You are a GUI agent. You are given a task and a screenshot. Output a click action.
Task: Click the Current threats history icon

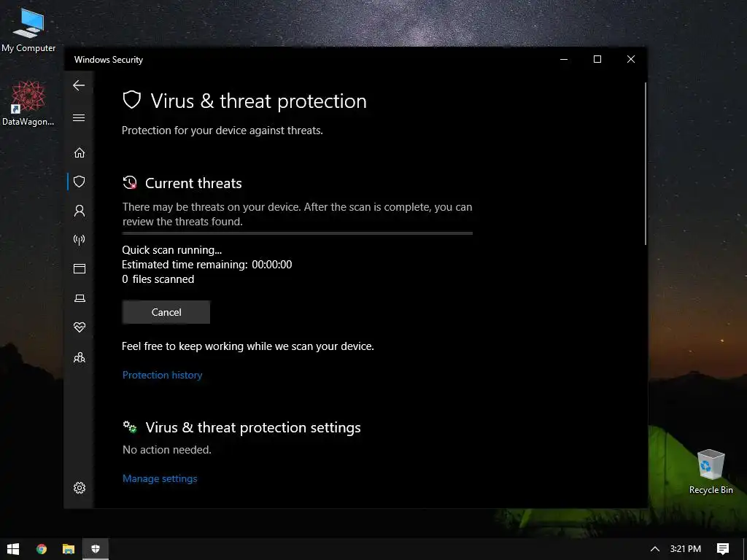pos(130,183)
